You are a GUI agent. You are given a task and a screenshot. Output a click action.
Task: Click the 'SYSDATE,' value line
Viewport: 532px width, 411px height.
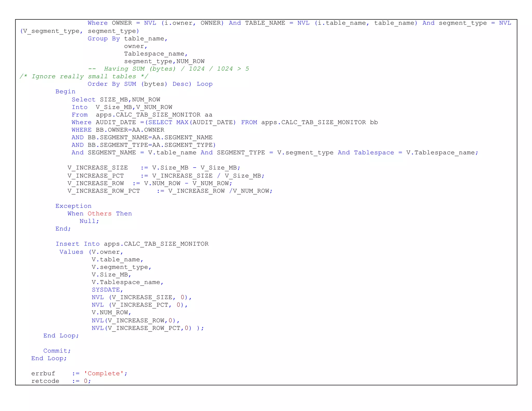pyautogui.click(x=107, y=290)
